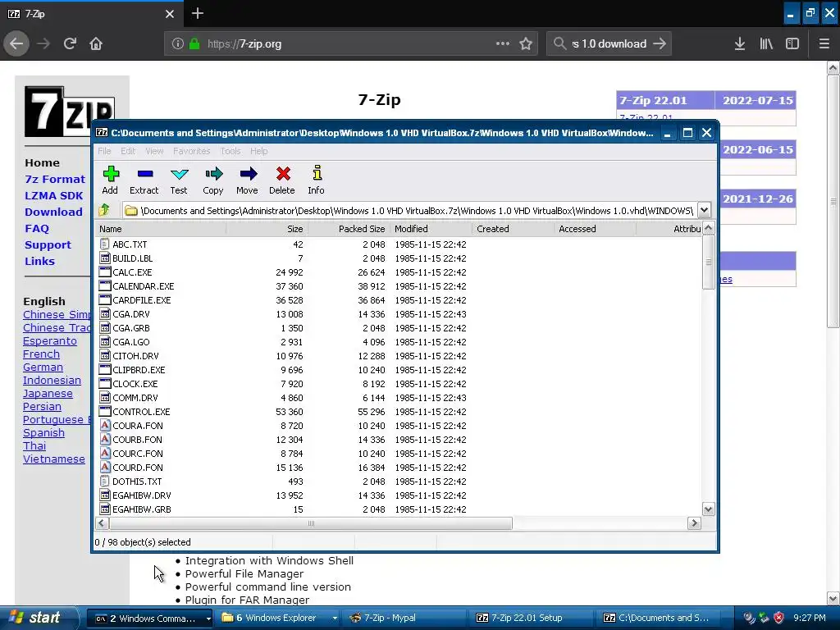Follow the 7z Format link
840x630 pixels.
[55, 179]
